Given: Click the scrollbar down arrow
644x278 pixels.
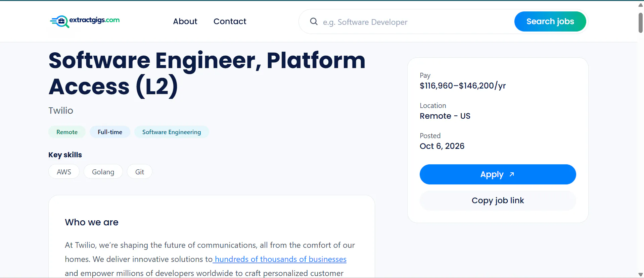Looking at the screenshot, I should [x=640, y=275].
